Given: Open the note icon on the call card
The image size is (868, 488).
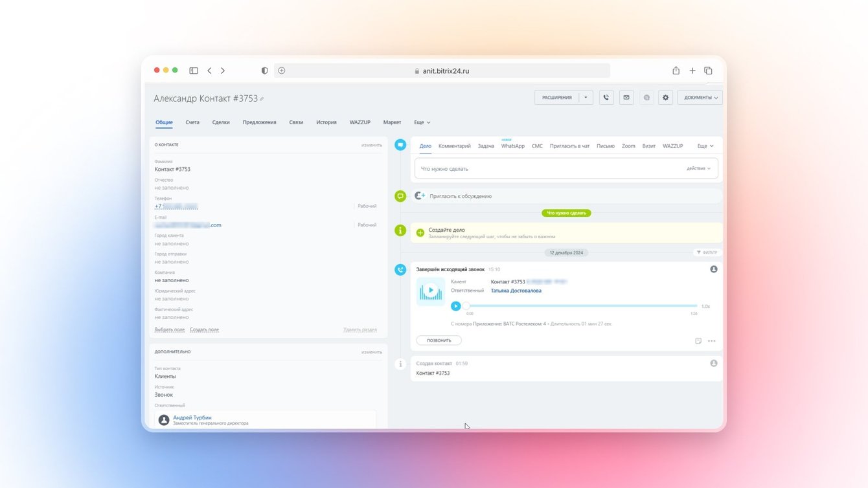Looking at the screenshot, I should (698, 340).
